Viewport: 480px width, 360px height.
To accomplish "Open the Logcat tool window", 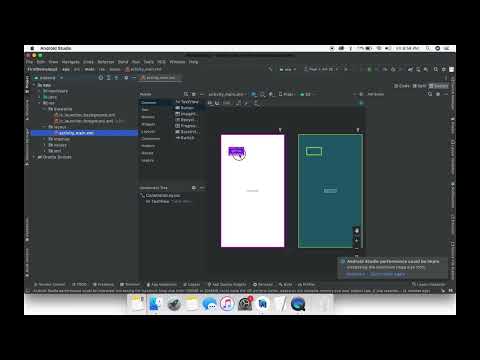I will click(192, 284).
